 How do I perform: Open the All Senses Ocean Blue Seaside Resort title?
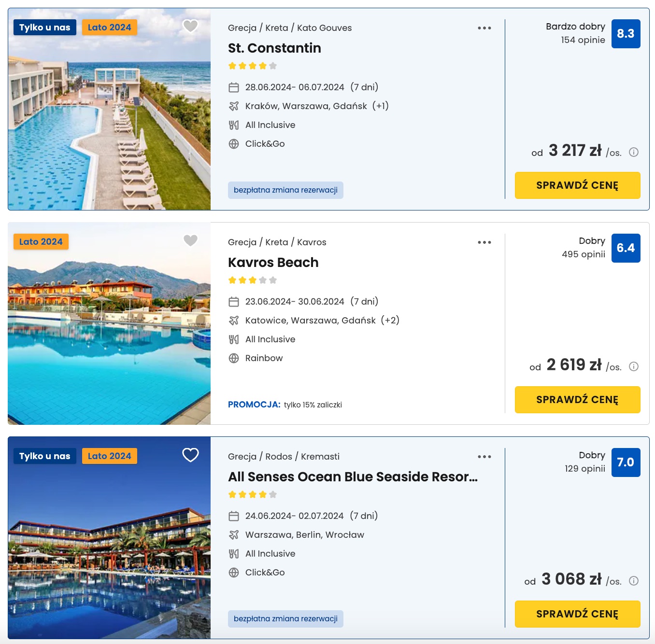tap(353, 477)
